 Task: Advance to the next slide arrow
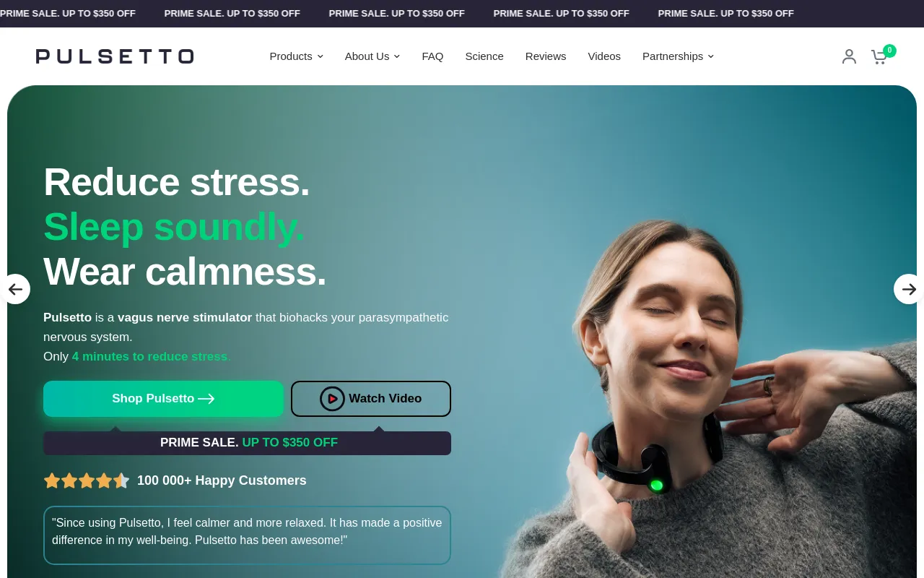click(x=909, y=289)
